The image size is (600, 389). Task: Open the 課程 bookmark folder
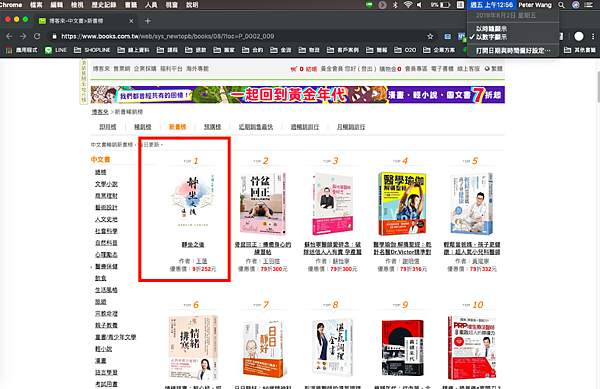pos(167,50)
